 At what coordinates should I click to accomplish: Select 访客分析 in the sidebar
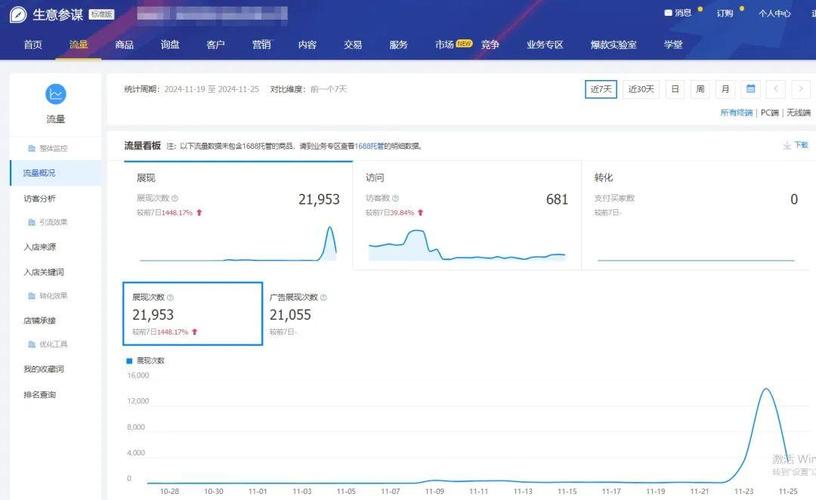click(x=40, y=198)
